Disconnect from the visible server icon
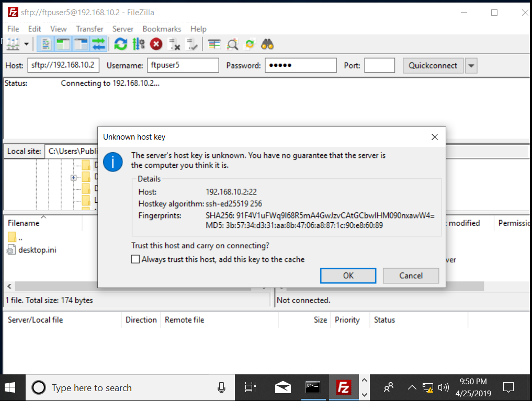This screenshot has height=401, width=532. click(x=174, y=44)
